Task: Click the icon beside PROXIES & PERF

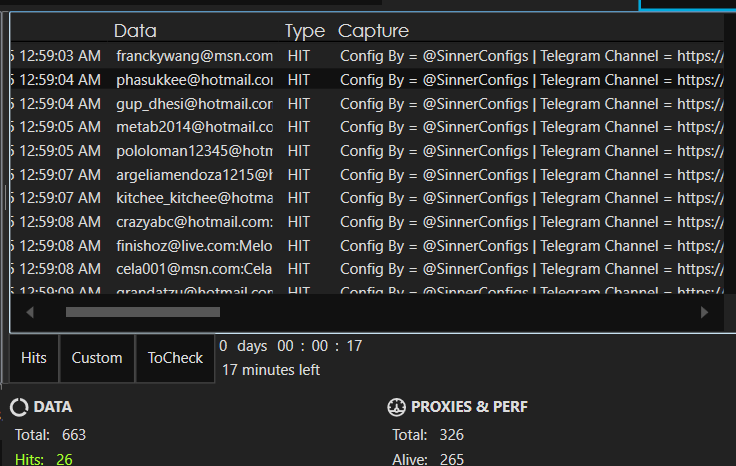Action: click(x=395, y=407)
